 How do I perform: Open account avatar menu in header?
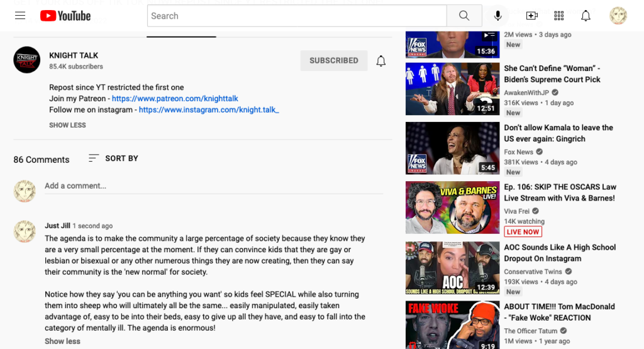(x=618, y=16)
